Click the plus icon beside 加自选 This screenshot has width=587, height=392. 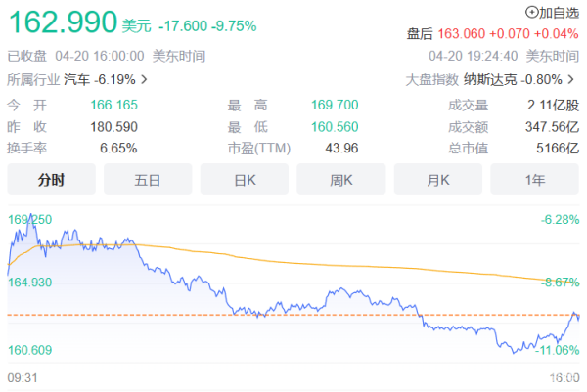tap(532, 13)
